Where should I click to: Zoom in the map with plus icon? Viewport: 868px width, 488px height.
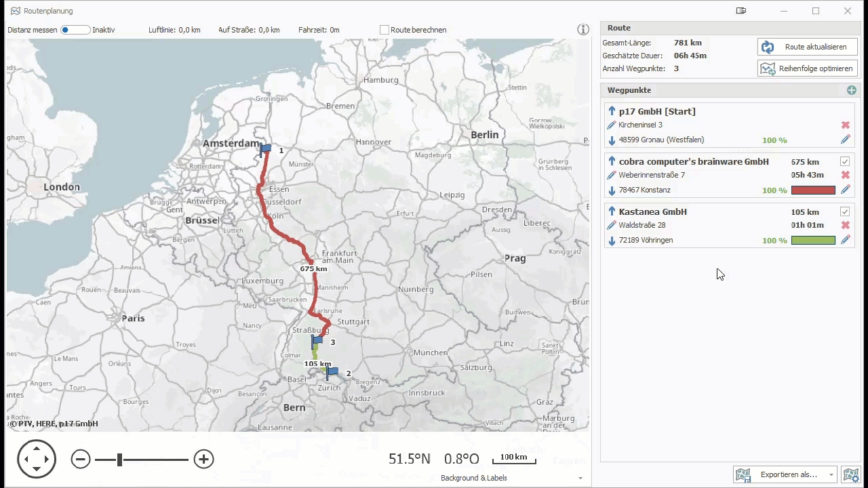203,460
